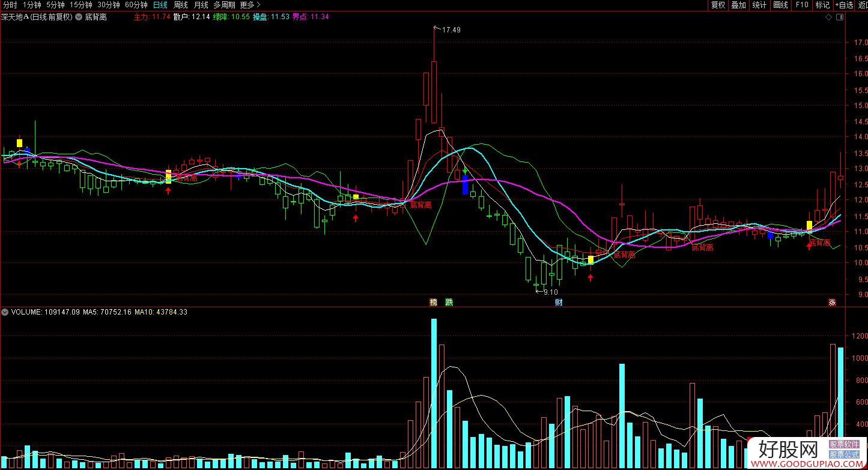Click the 跌 event marker icon
Screen dimensions: 868x470
point(449,302)
